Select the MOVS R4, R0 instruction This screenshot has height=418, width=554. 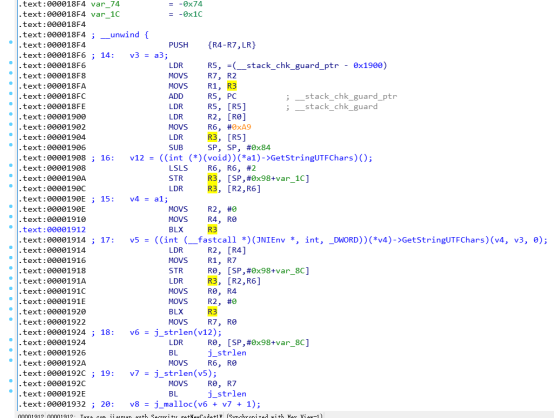click(x=202, y=219)
